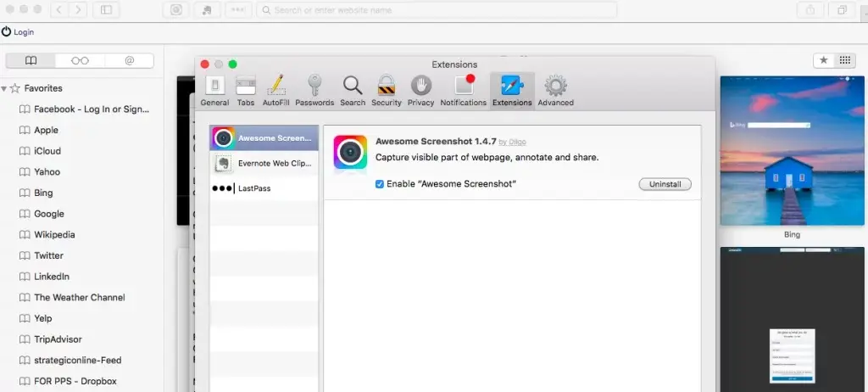Screen dimensions: 868x392
Task: Open the LinkedIn login thumbnail
Action: [793, 319]
